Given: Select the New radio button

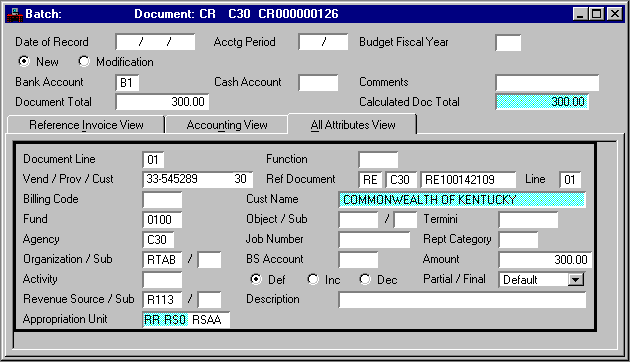Looking at the screenshot, I should [24, 61].
